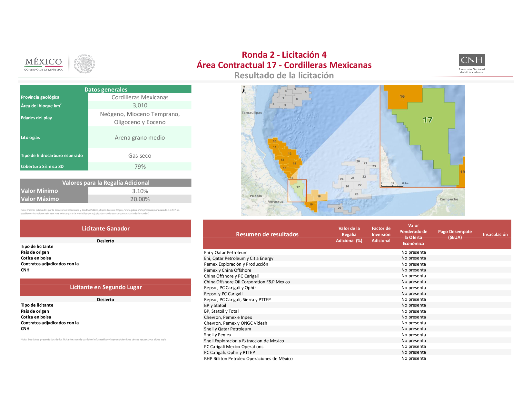Click the 'Datos generales' table header
532x411 pixels.
click(106, 89)
